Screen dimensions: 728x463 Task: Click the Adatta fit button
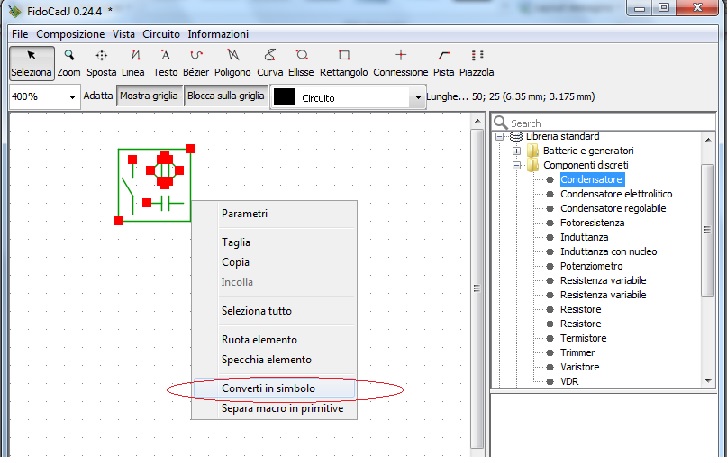coord(99,97)
